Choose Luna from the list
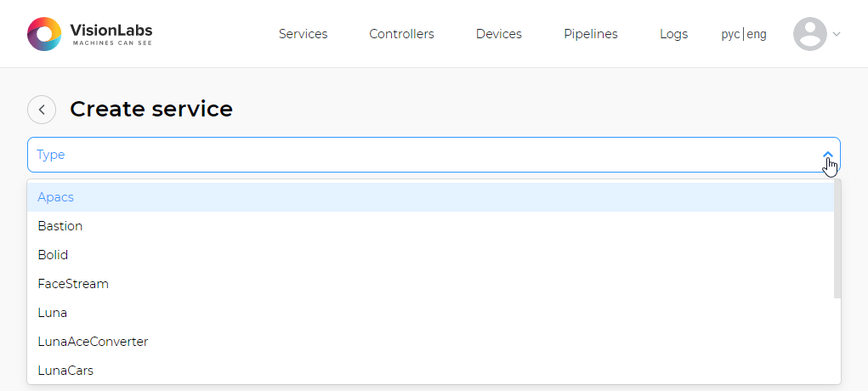The width and height of the screenshot is (868, 391). pyautogui.click(x=53, y=313)
